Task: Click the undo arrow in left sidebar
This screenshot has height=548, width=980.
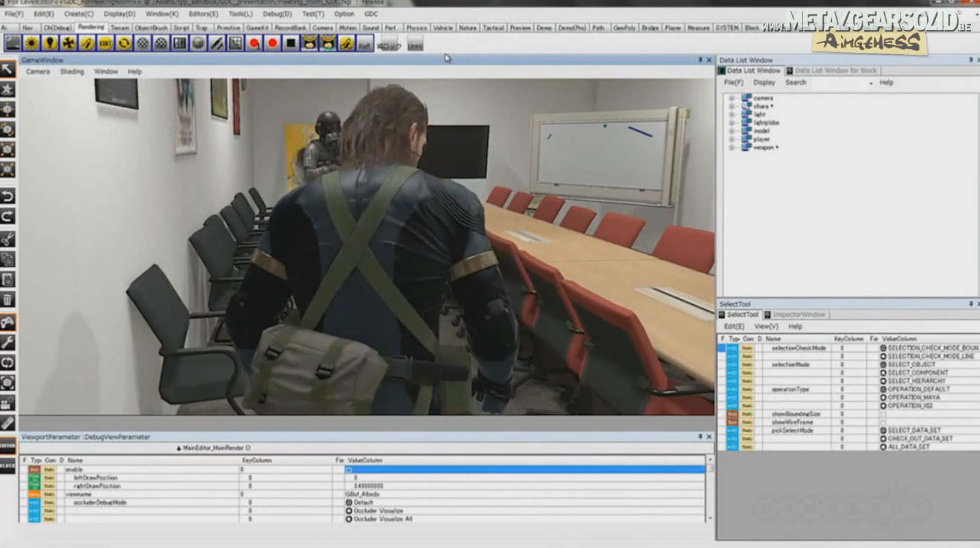Action: pos(8,197)
